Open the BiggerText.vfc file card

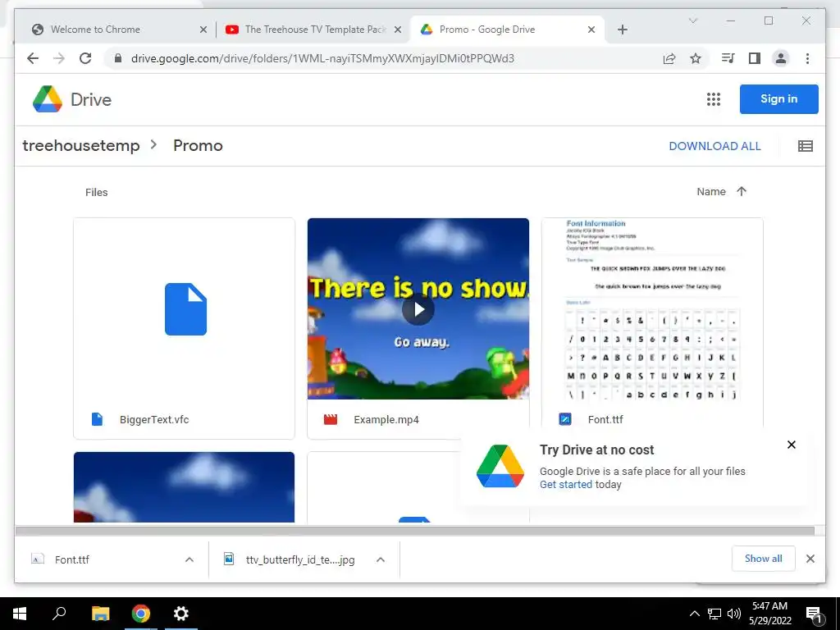point(185,328)
